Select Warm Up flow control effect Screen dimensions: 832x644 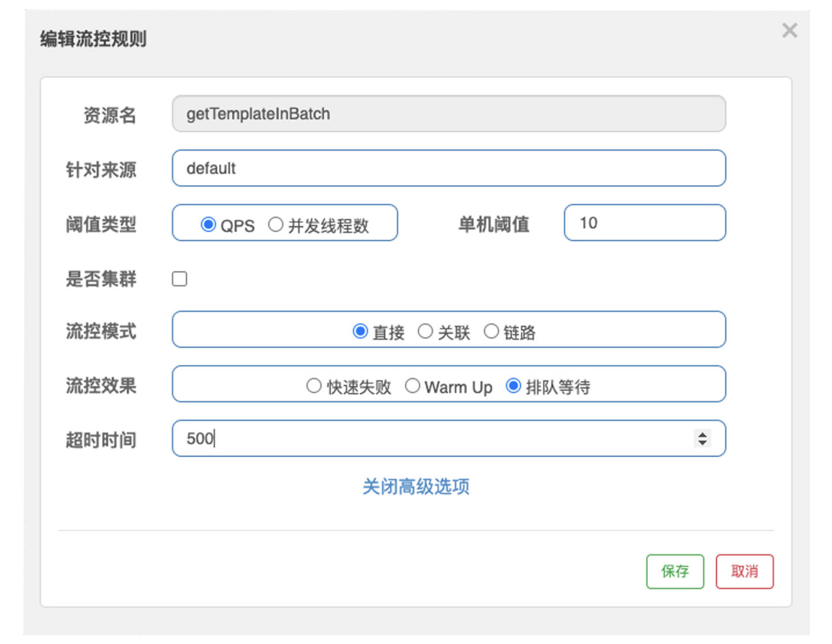point(413,385)
